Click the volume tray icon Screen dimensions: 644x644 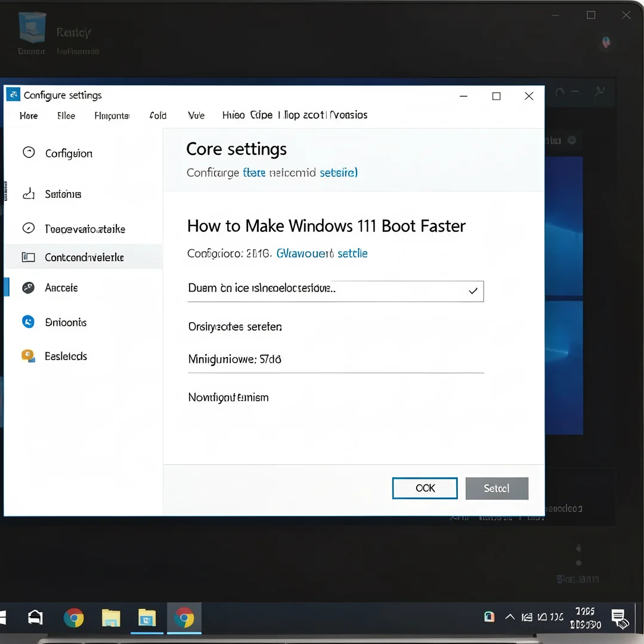point(542,617)
